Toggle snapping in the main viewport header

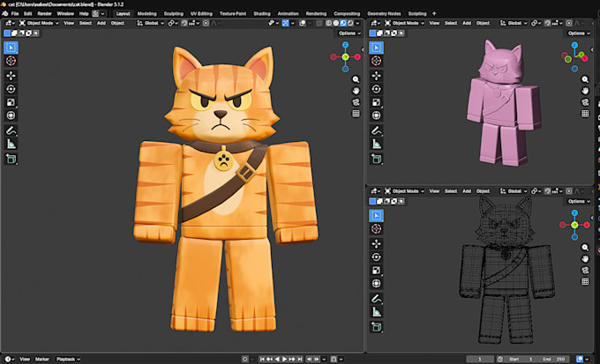click(x=184, y=23)
